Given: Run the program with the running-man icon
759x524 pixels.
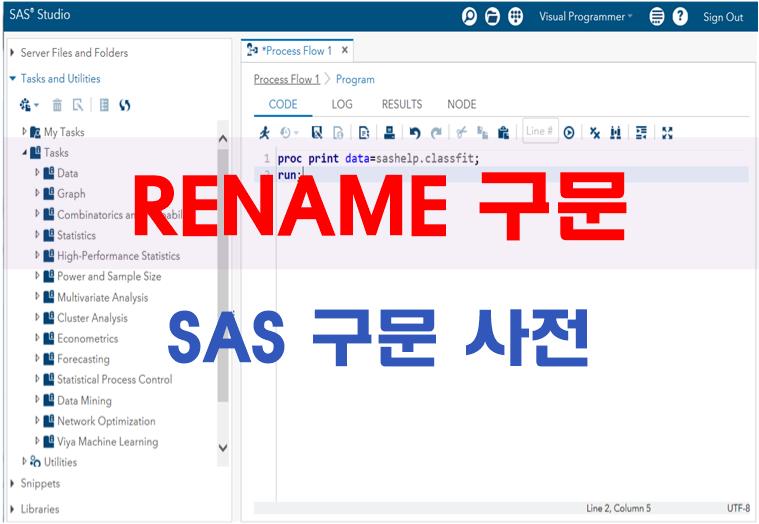Looking at the screenshot, I should click(x=265, y=132).
